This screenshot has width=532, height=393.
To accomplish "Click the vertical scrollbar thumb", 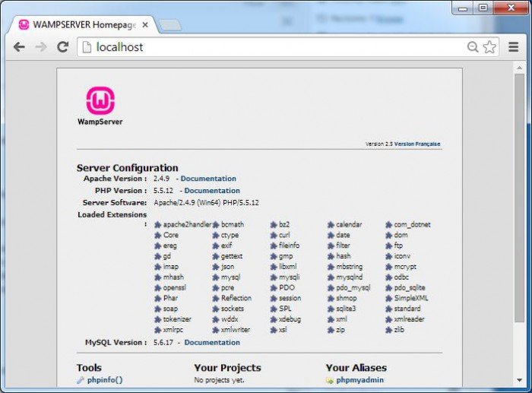I will click(x=519, y=198).
